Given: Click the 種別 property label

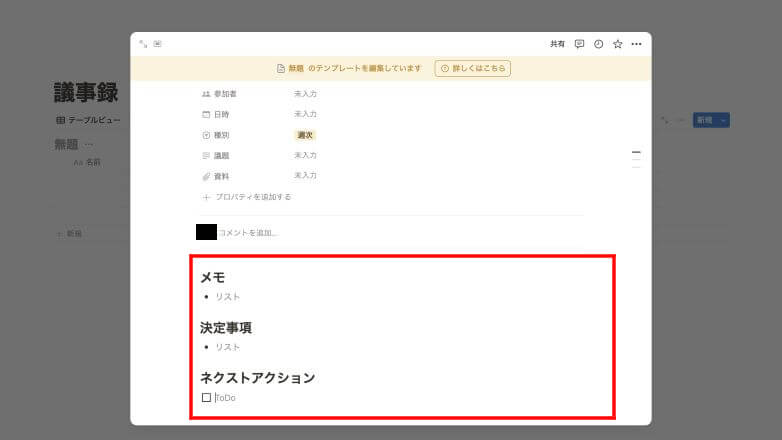Looking at the screenshot, I should point(215,135).
